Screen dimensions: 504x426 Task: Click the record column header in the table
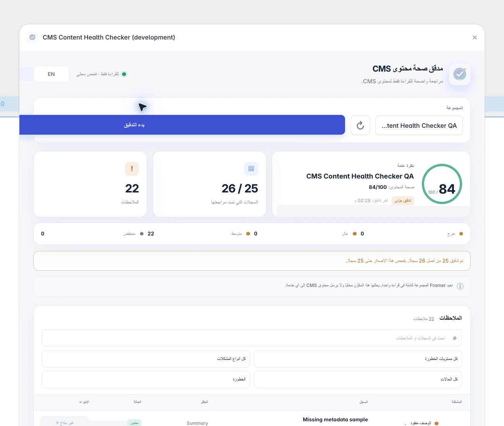[x=364, y=402]
